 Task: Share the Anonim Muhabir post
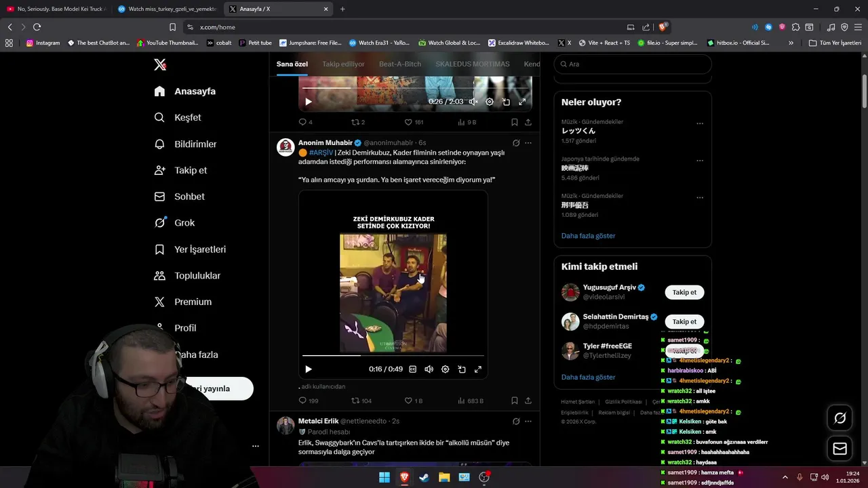tap(528, 401)
